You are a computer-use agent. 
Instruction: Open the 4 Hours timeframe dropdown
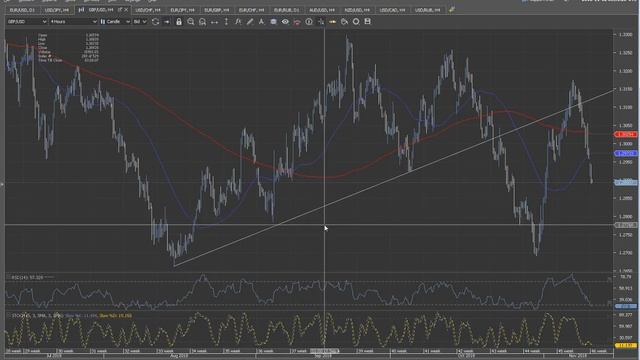click(x=73, y=21)
